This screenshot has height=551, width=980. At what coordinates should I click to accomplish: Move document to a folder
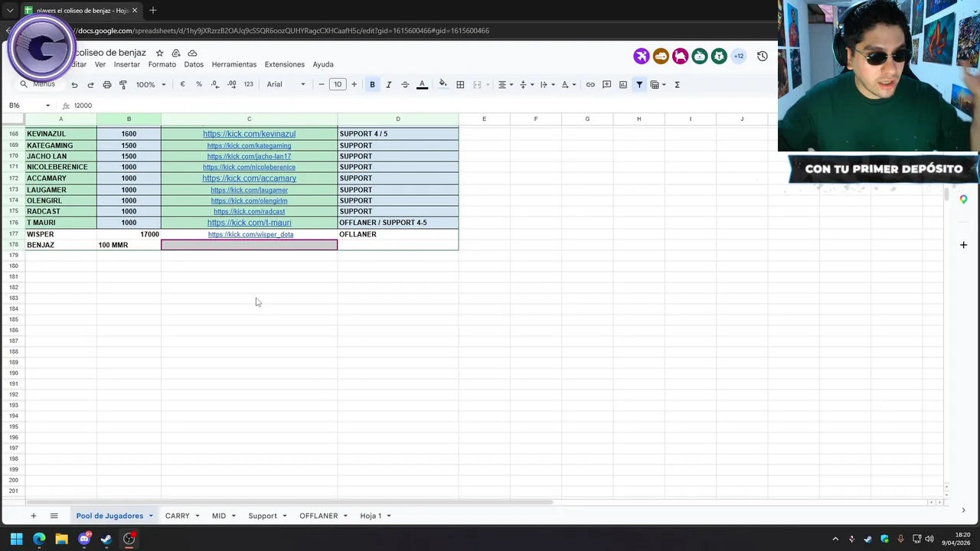coord(176,53)
